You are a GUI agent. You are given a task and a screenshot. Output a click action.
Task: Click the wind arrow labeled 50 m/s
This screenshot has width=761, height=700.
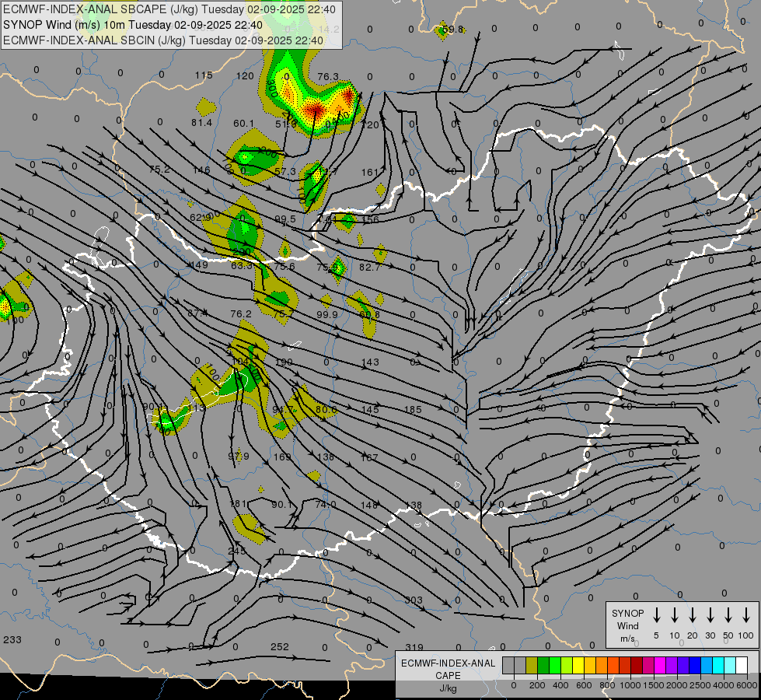point(728,614)
